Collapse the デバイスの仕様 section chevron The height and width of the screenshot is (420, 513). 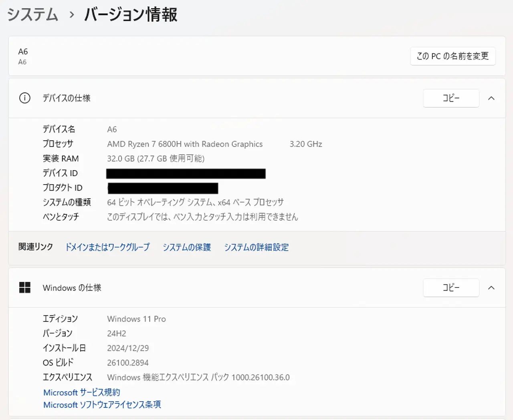click(x=491, y=98)
